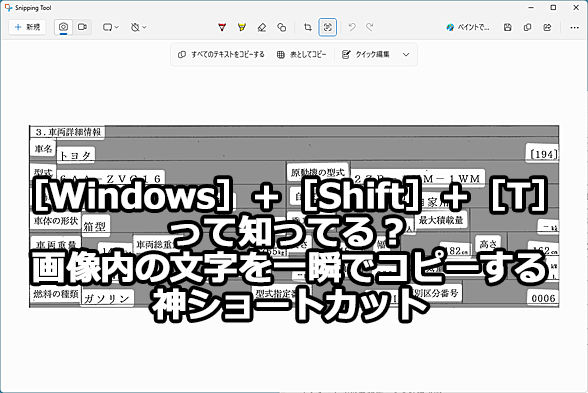Select recognized text 燃料の種類
This screenshot has width=588, height=393.
coord(56,294)
